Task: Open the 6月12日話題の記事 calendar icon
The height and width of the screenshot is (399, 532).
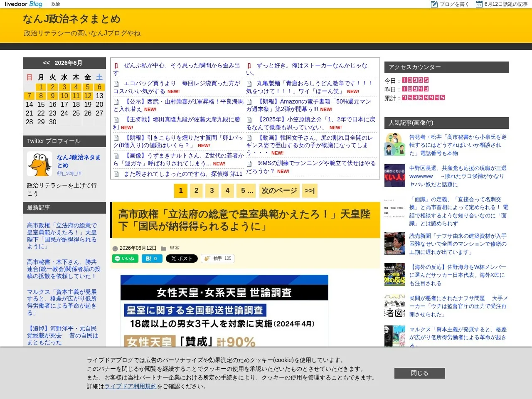Action: pyautogui.click(x=479, y=4)
